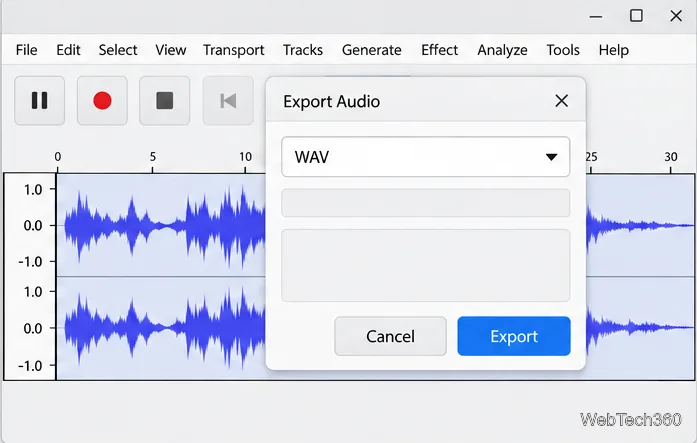Click the large empty options box in dialog
Screen dimensions: 697x443
425,265
